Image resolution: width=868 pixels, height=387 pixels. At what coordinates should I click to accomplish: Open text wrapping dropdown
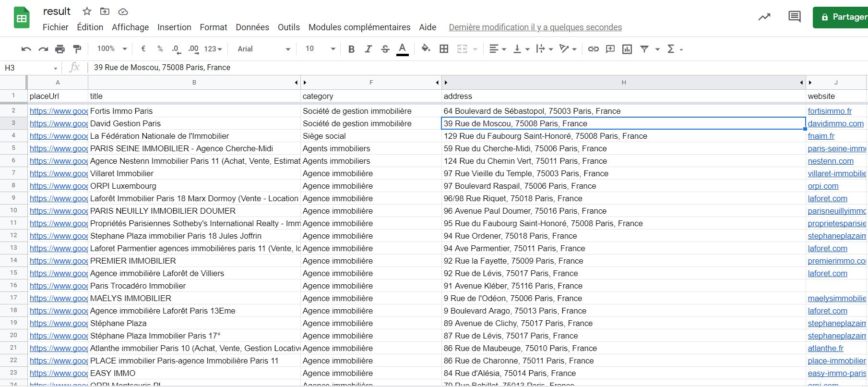pos(544,49)
